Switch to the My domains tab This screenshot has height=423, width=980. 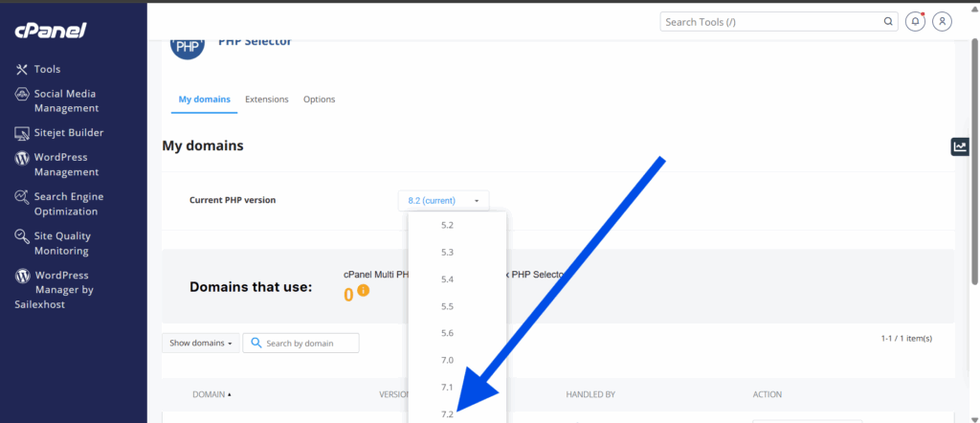click(x=205, y=100)
